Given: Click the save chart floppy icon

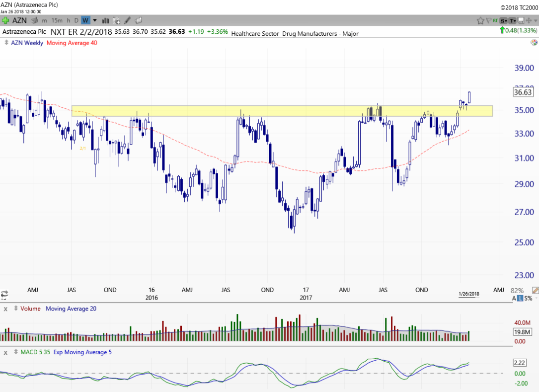Looking at the screenshot, I should point(521,20).
